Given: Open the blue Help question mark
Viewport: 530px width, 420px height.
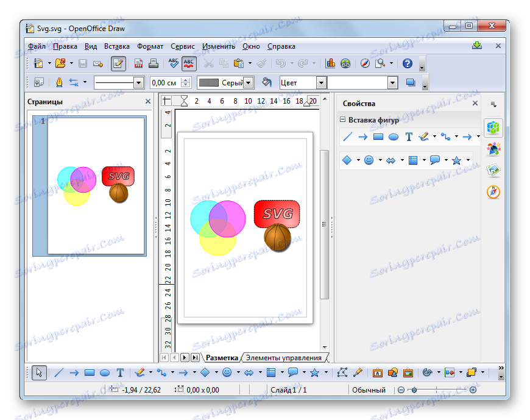Looking at the screenshot, I should click(x=408, y=63).
